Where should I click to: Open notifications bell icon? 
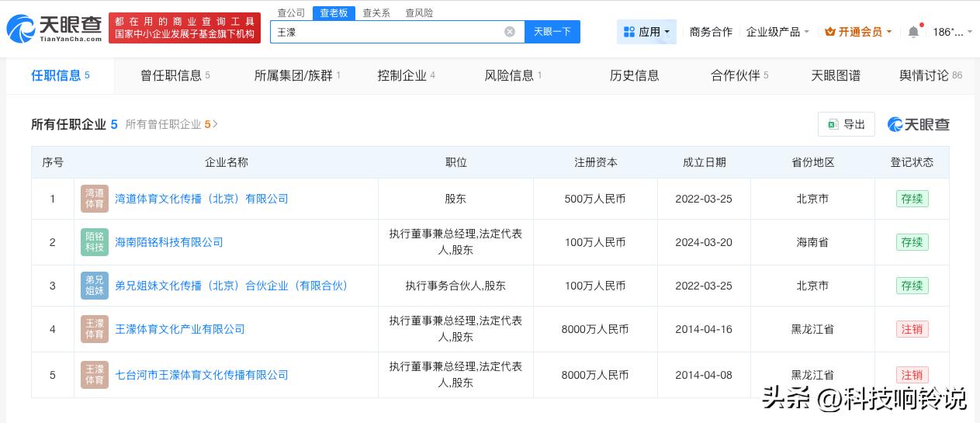click(x=913, y=32)
